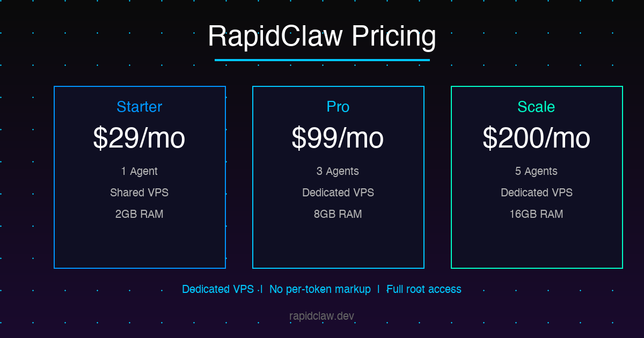Screen dimensions: 644x338
Task: Click the $29/mo price
Action: [140, 138]
